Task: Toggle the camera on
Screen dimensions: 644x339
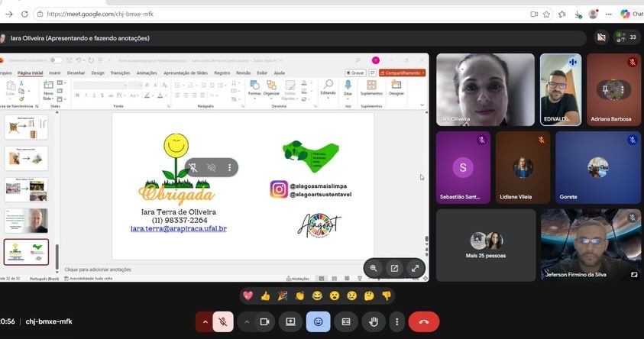Action: point(264,321)
